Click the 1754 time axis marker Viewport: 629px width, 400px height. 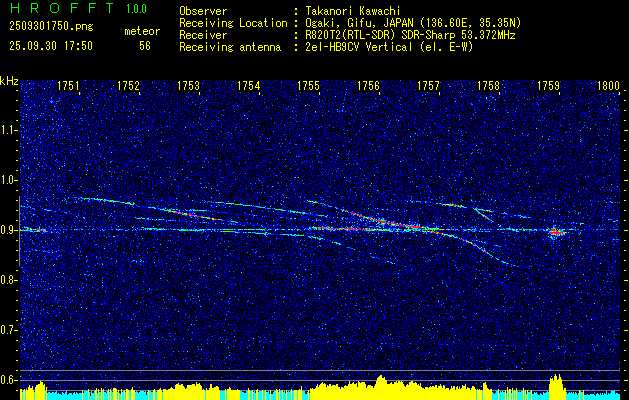click(249, 86)
